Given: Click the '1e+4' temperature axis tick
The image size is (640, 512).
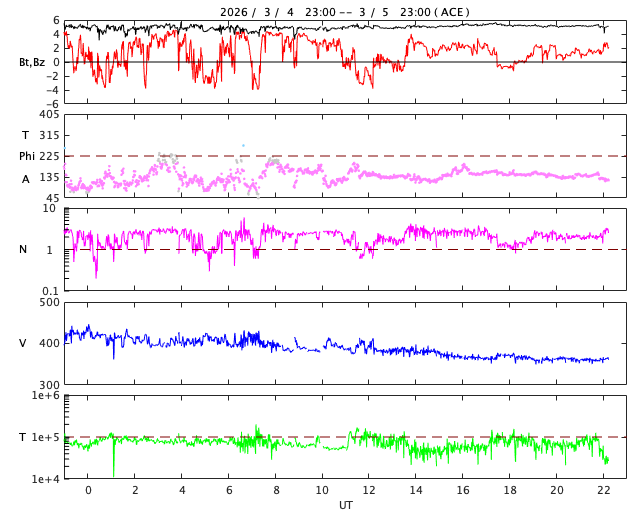Looking at the screenshot, I should tap(45, 479).
